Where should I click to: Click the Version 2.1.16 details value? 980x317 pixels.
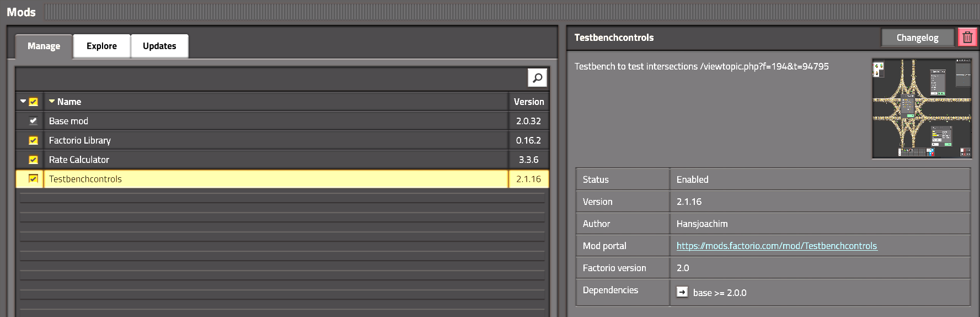(x=689, y=202)
